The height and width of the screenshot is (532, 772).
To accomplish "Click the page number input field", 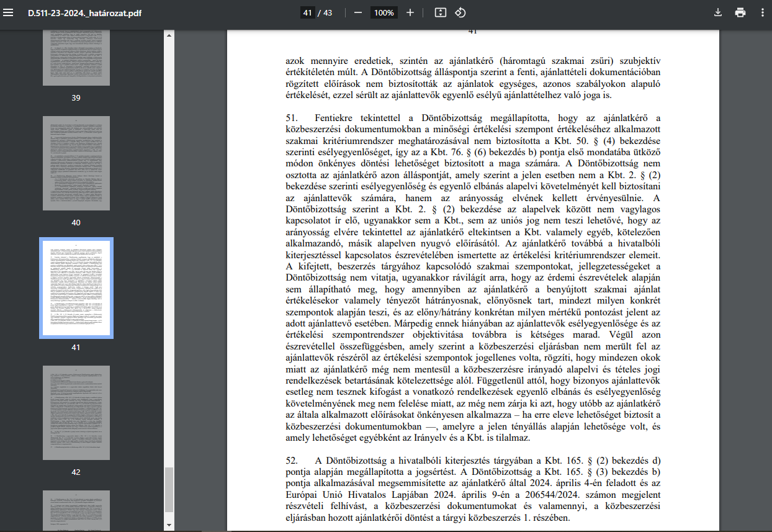I will (308, 12).
